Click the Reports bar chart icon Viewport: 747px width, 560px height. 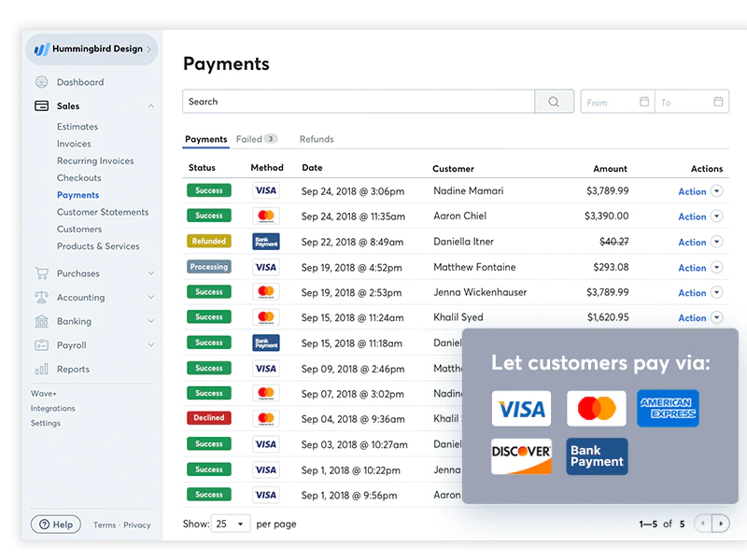[41, 369]
